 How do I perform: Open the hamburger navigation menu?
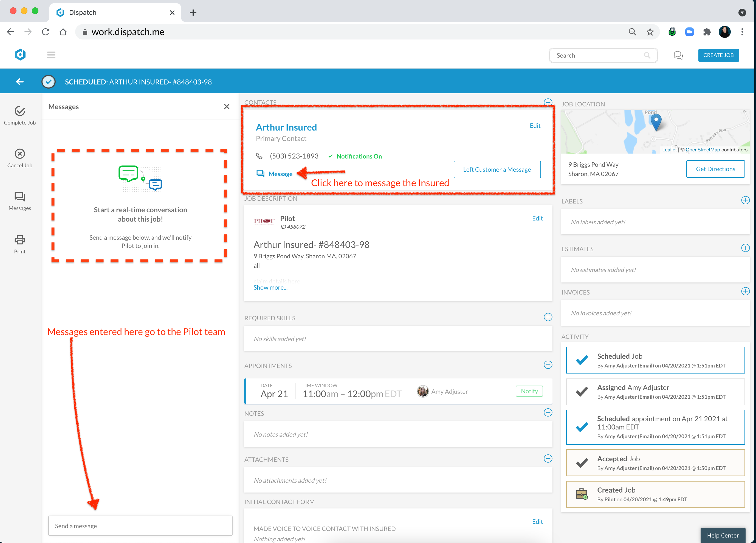pyautogui.click(x=51, y=55)
